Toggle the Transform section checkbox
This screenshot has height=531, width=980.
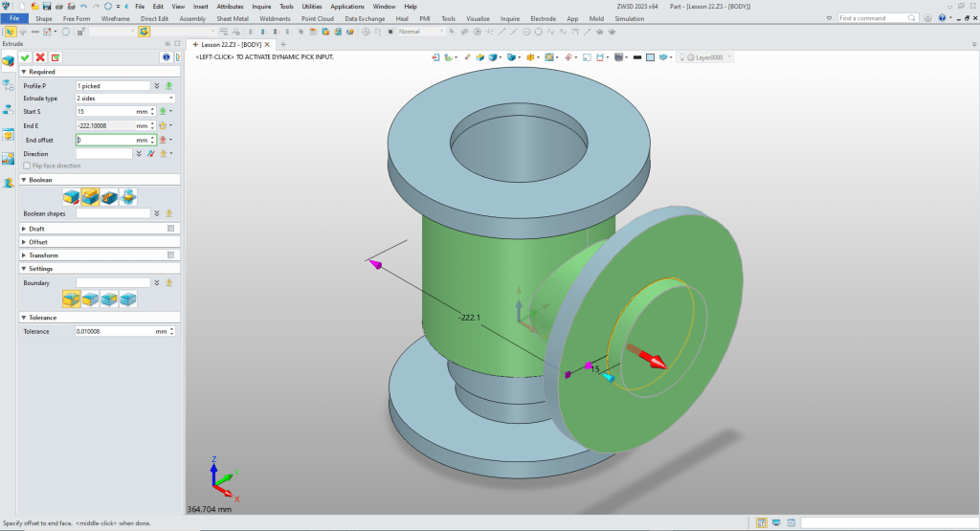coord(170,255)
